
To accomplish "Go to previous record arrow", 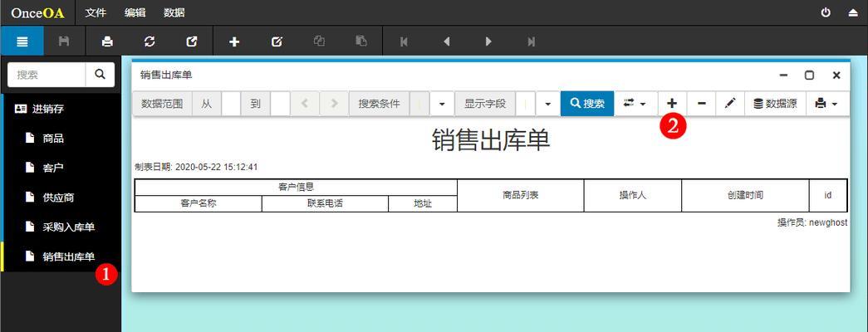I will 446,41.
